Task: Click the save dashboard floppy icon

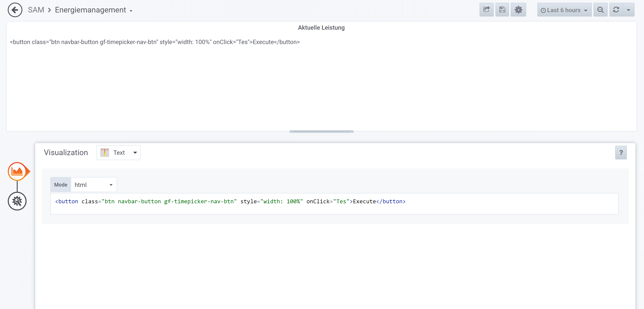Action: (x=502, y=10)
